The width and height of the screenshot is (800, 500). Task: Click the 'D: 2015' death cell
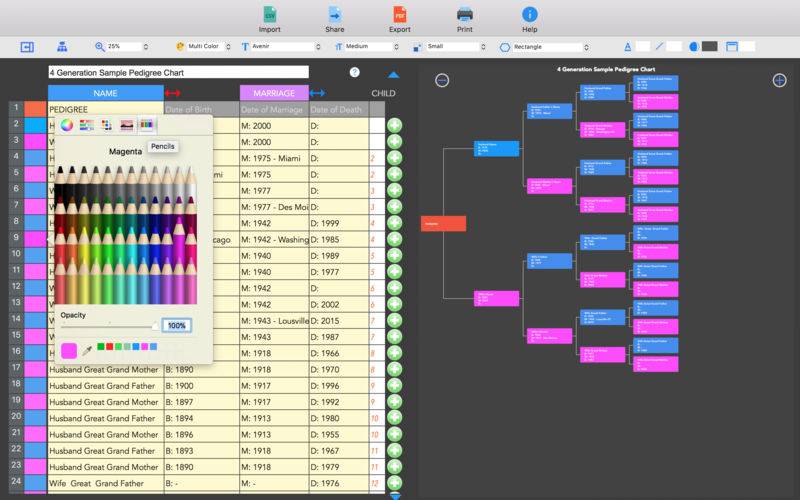tap(339, 320)
